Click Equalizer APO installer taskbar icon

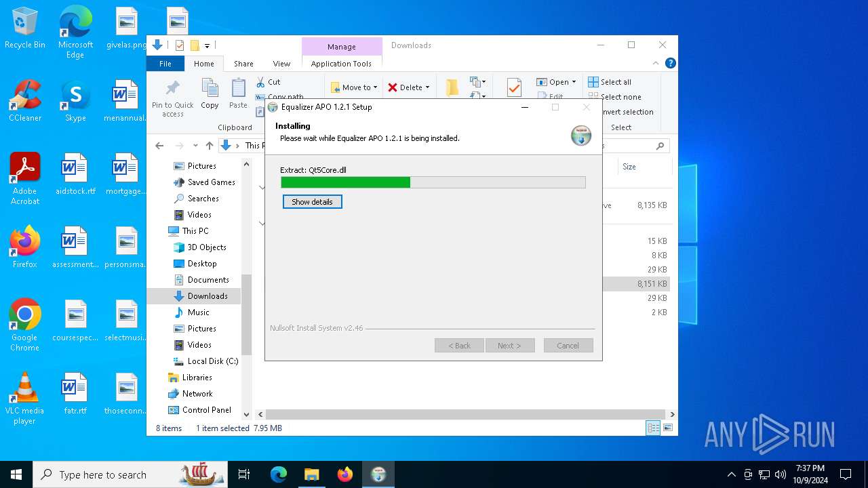(378, 474)
